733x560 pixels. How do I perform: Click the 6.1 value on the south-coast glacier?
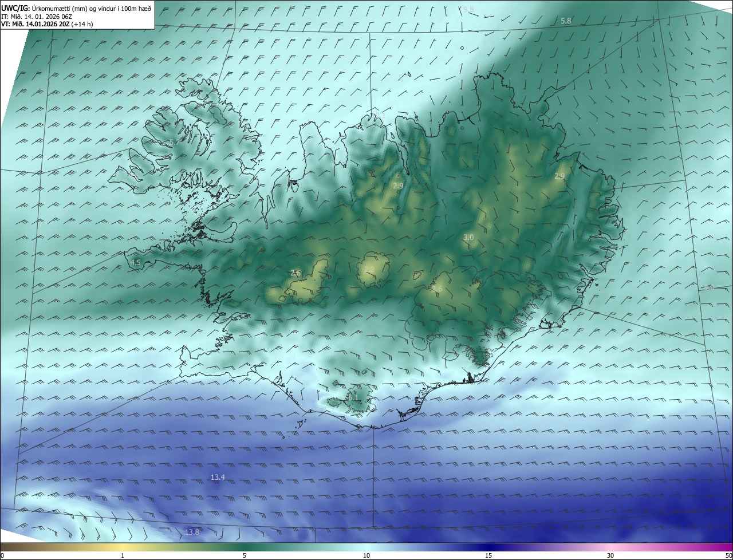click(352, 397)
